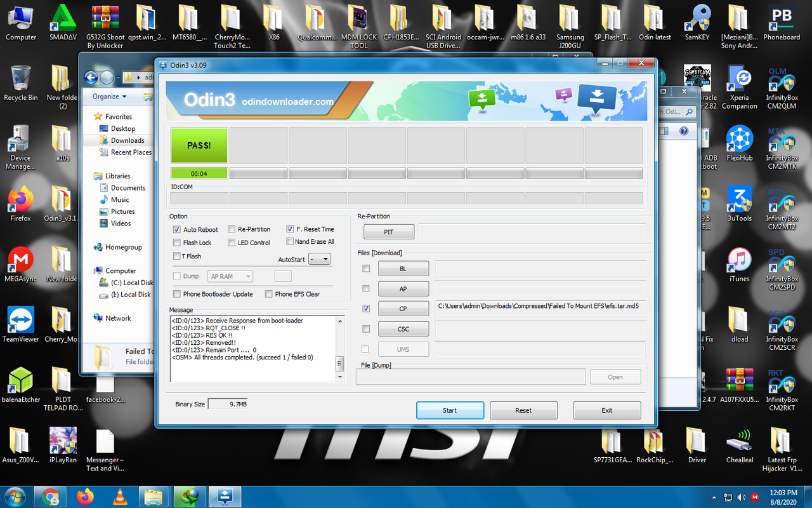The image size is (812, 508).
Task: Open Libraries in the Explorer navigation pane
Action: [x=117, y=176]
